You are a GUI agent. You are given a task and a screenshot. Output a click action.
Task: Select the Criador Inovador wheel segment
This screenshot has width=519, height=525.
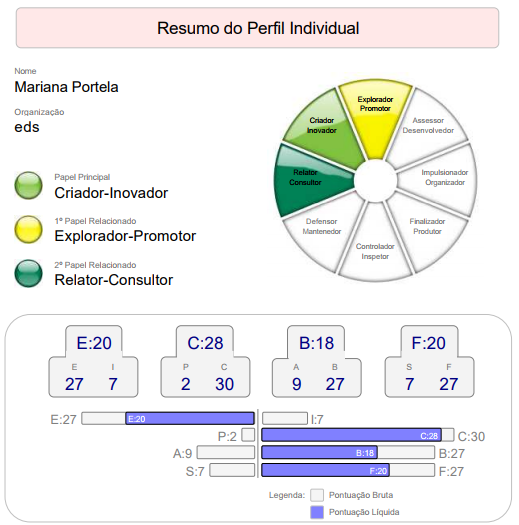325,129
